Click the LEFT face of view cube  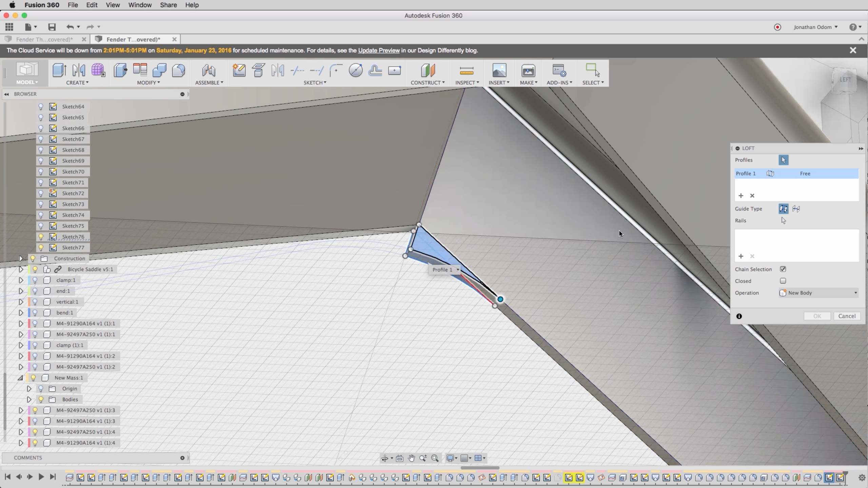click(845, 80)
